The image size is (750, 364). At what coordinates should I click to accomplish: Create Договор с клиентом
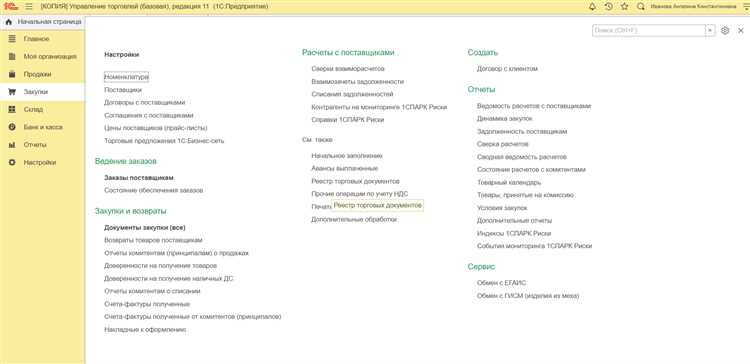(507, 69)
